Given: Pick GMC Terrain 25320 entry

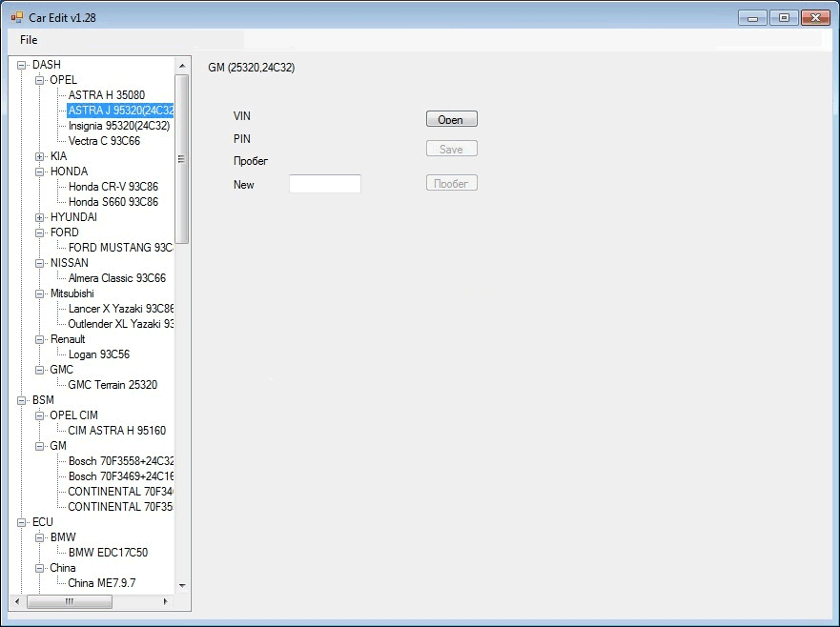Looking at the screenshot, I should coord(113,385).
